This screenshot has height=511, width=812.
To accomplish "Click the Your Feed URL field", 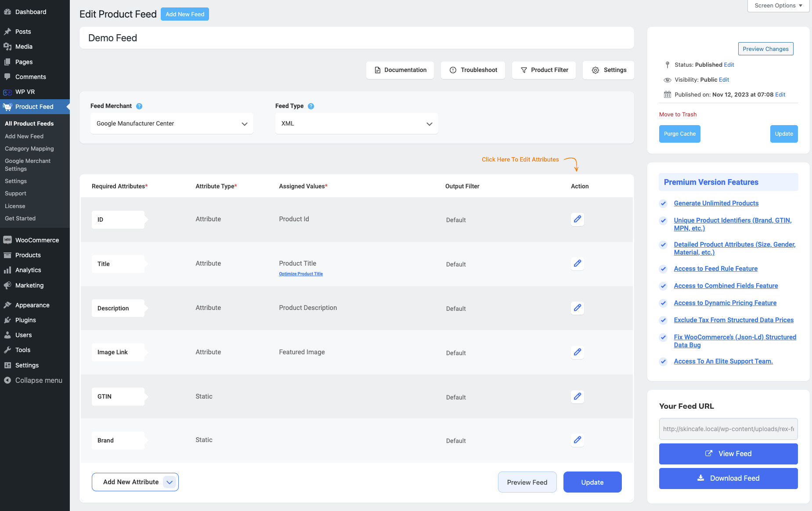I will click(728, 429).
